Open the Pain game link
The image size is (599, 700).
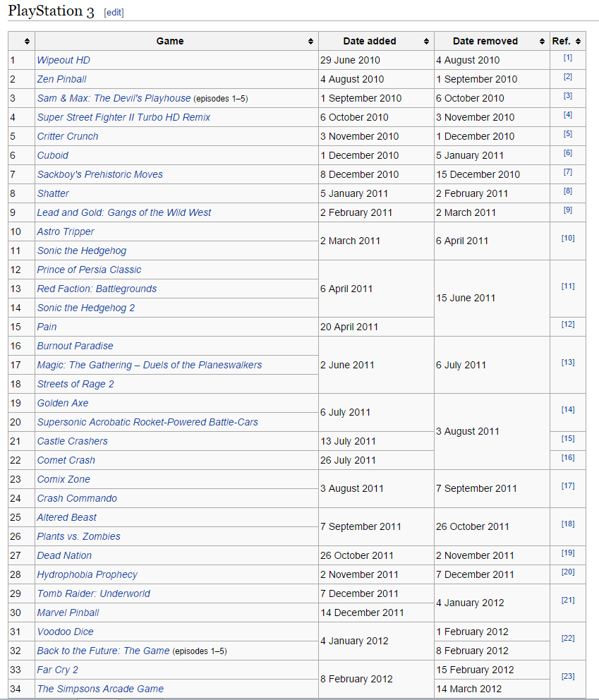pyautogui.click(x=47, y=327)
